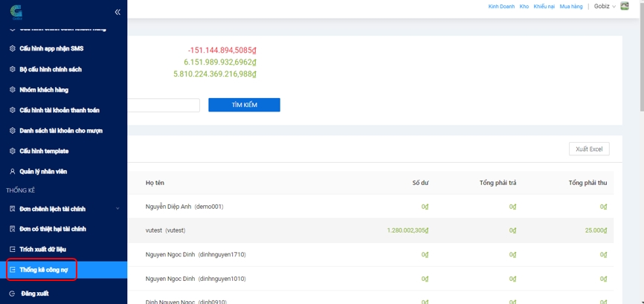Open the Khiếu nại link
This screenshot has width=644, height=304.
[x=544, y=7]
